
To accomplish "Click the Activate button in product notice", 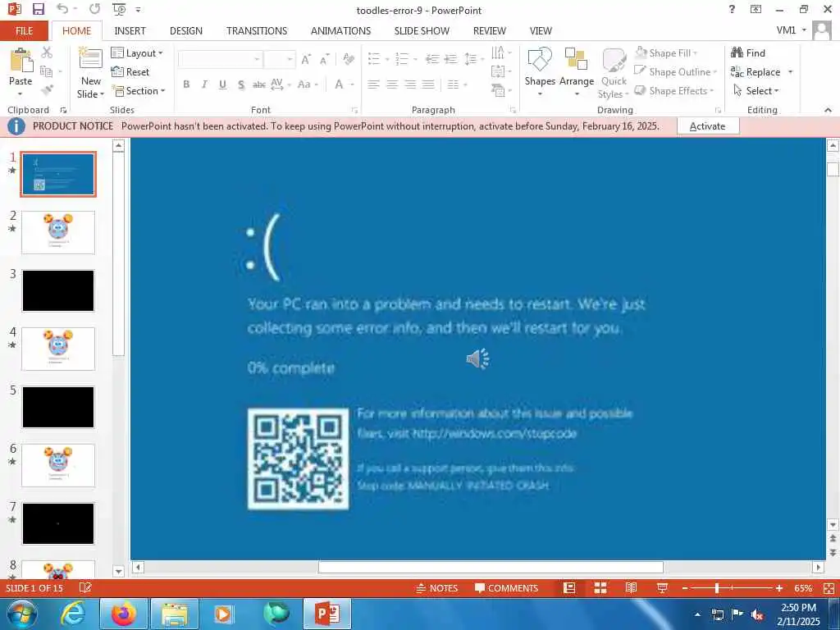I will [x=708, y=126].
